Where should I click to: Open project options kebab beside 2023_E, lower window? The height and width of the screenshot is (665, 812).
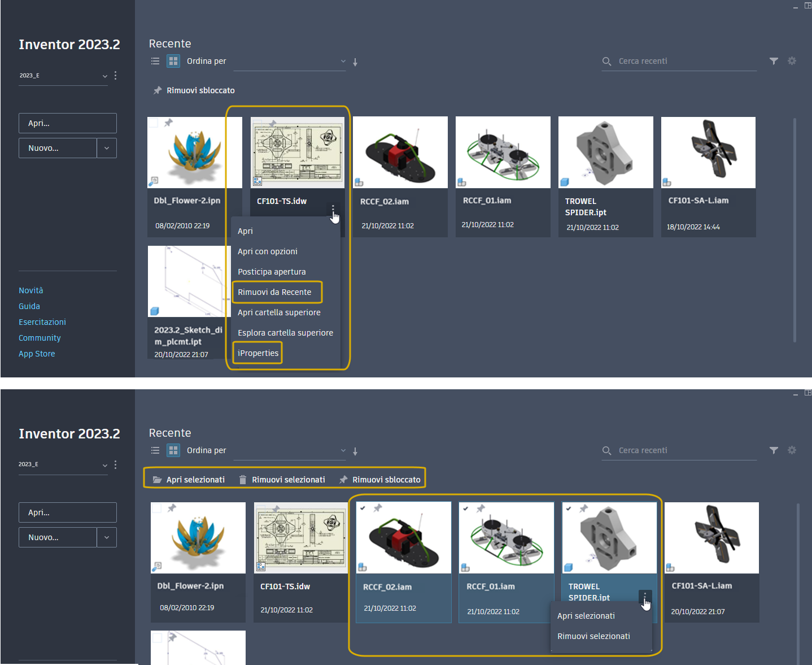(x=116, y=464)
